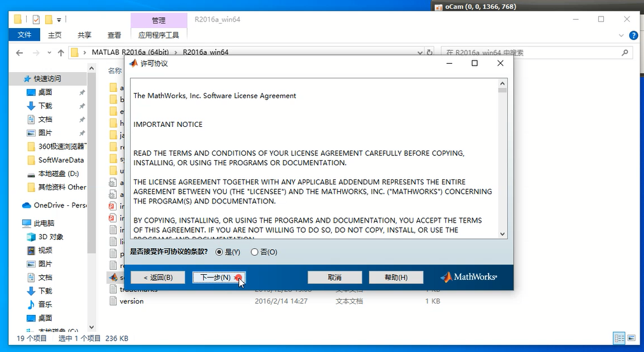This screenshot has width=644, height=352.
Task: Click the 名称 column header
Action: point(115,71)
